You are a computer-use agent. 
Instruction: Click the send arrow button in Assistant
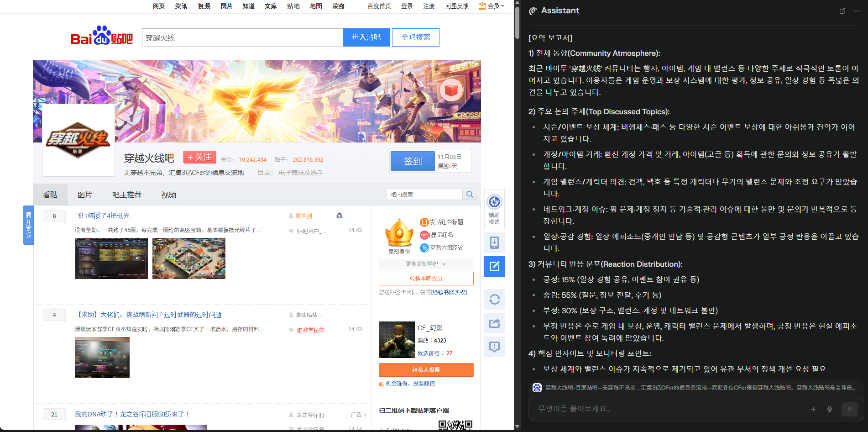850,409
